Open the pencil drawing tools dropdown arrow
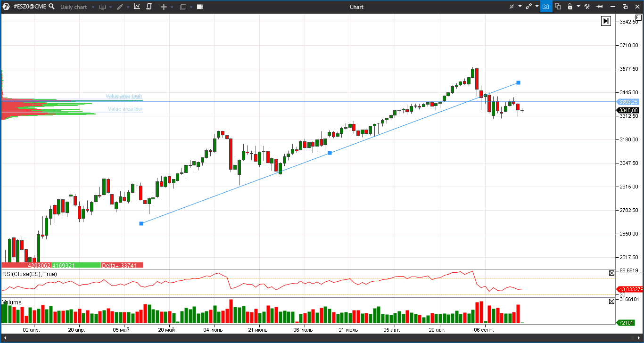The height and width of the screenshot is (343, 644). pos(128,7)
